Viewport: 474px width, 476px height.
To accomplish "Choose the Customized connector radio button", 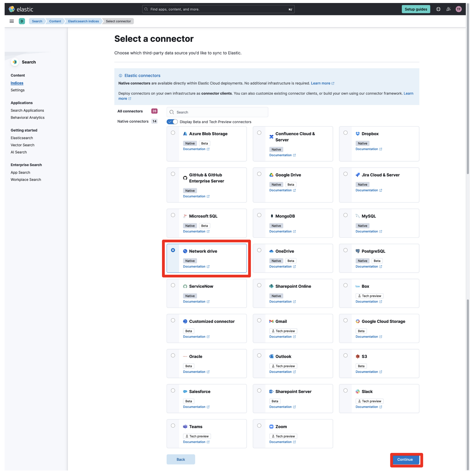I will point(173,320).
